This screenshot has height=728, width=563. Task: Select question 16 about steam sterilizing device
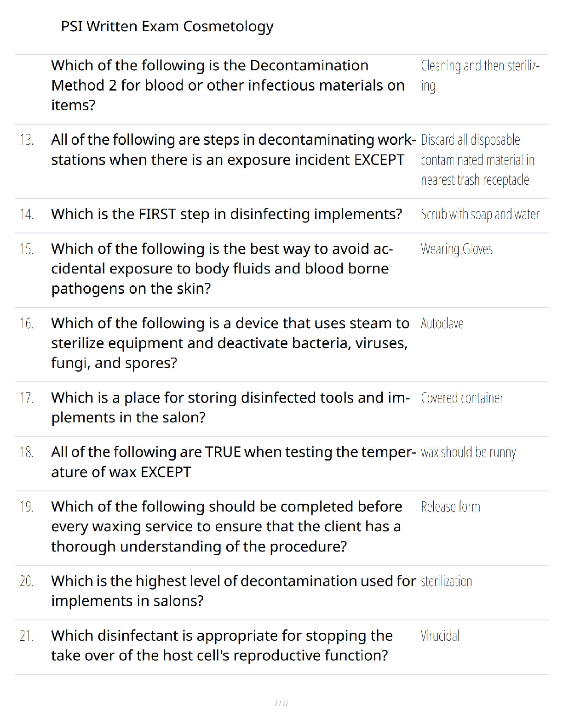pos(230,343)
